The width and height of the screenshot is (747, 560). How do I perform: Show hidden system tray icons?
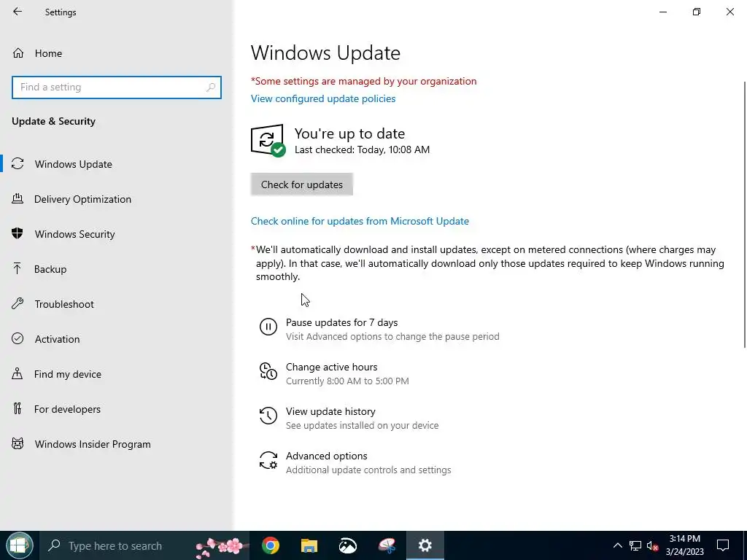(617, 545)
